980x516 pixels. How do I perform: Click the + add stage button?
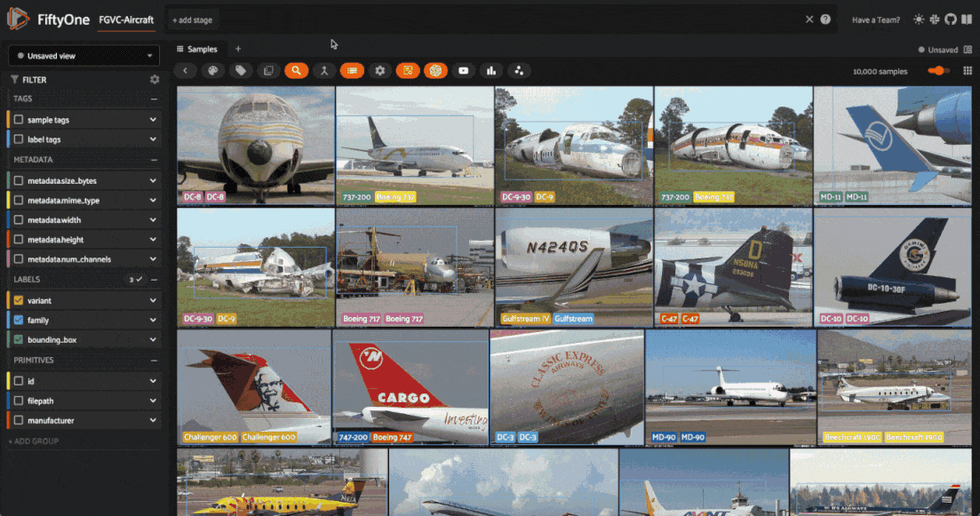[x=192, y=20]
